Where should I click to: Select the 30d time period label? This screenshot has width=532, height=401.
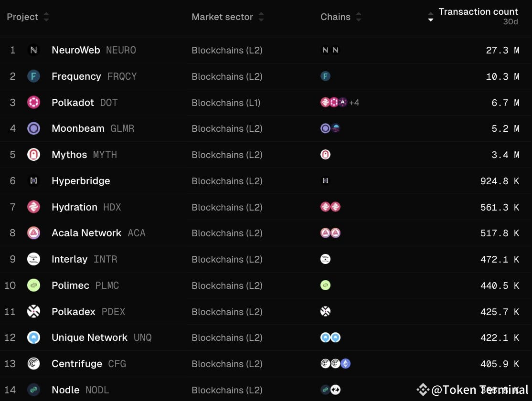coord(511,21)
